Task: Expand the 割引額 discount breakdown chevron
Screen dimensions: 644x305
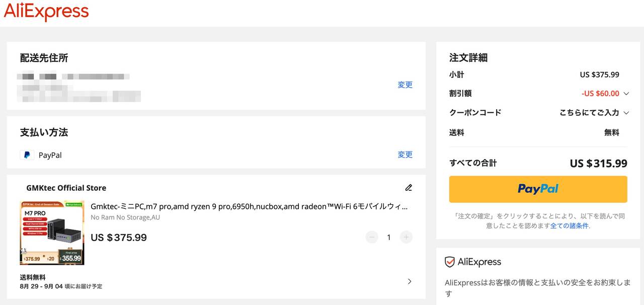Action: 626,94
